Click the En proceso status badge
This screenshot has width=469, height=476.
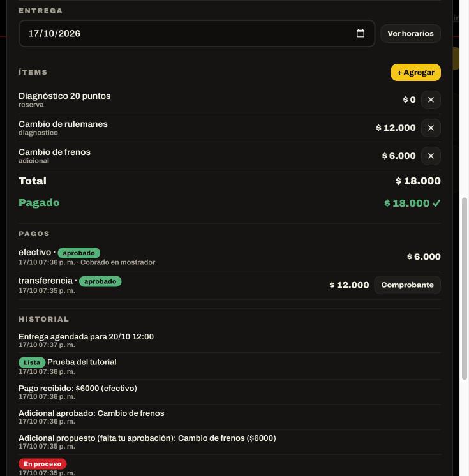[43, 464]
